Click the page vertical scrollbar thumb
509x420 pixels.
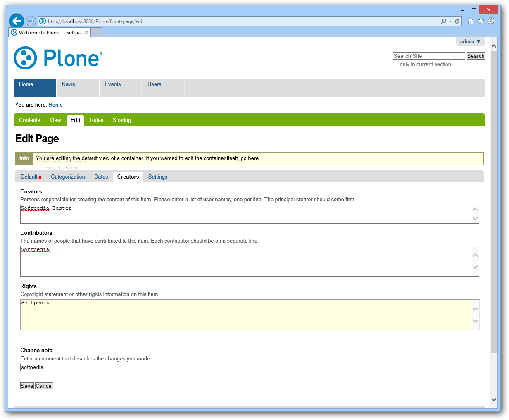(x=494, y=202)
